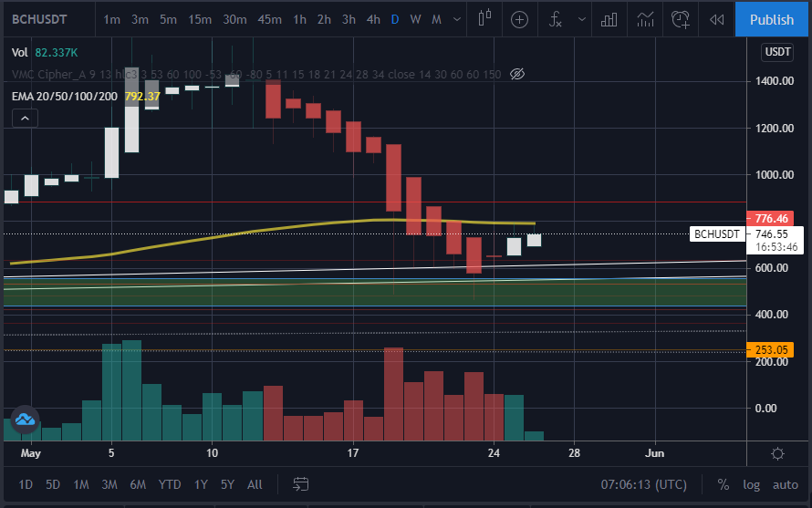Select the 45m timeframe
Image resolution: width=812 pixels, height=508 pixels.
[x=270, y=19]
